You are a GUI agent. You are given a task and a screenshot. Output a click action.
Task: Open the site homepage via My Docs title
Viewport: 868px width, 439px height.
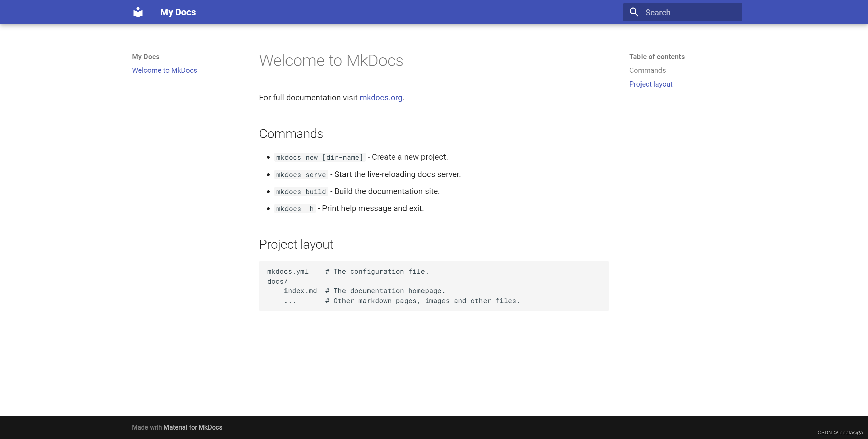pos(178,12)
